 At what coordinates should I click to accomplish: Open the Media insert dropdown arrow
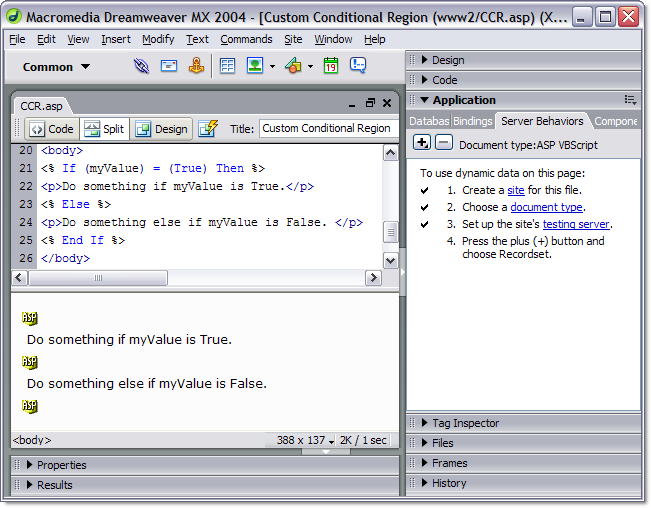311,66
